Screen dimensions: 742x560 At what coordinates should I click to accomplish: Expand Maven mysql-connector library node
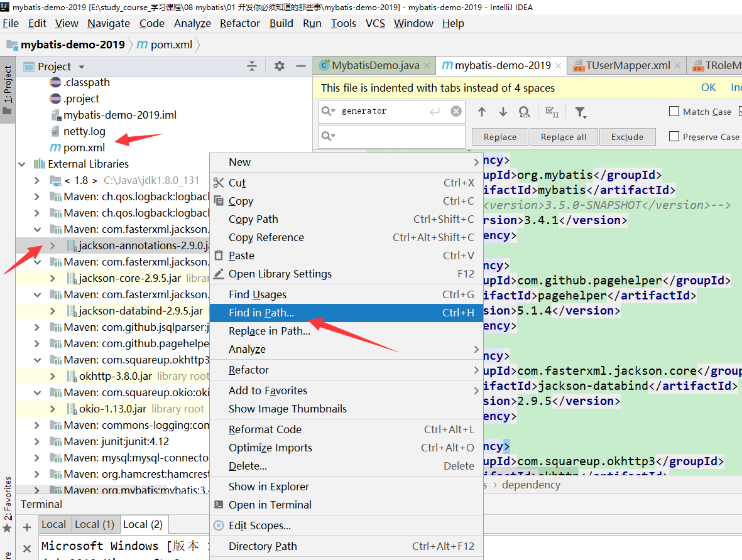coord(37,458)
